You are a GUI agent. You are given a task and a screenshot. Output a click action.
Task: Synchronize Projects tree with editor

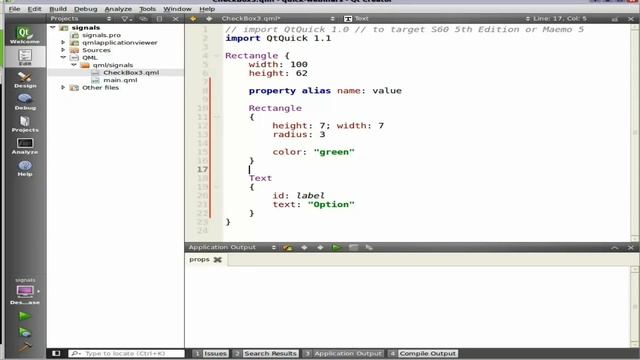coord(143,19)
